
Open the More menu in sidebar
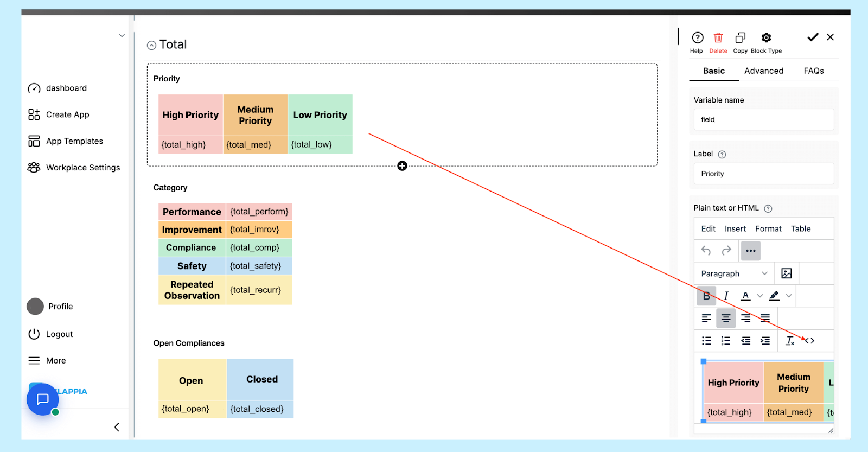[47, 361]
